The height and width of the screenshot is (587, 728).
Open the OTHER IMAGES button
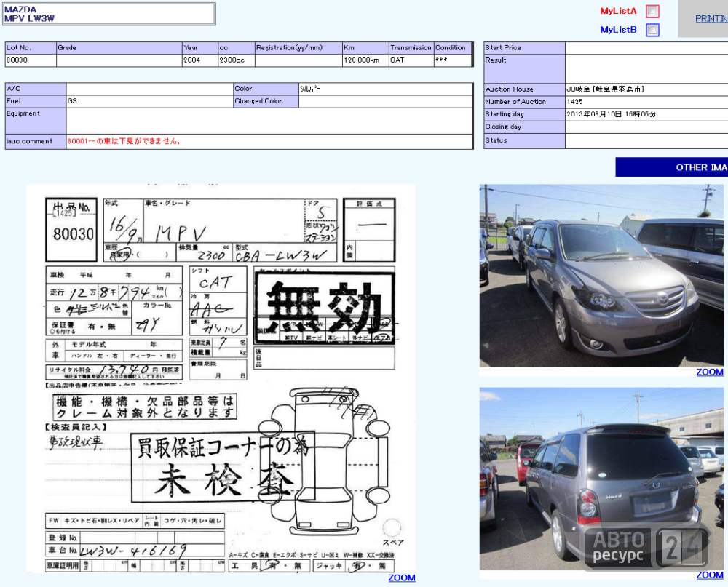point(672,167)
